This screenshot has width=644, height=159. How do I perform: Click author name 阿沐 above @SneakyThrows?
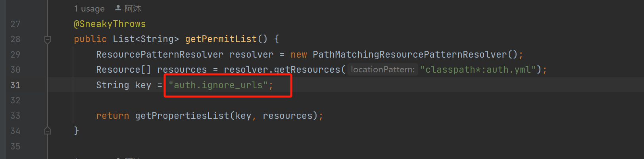pos(133,9)
